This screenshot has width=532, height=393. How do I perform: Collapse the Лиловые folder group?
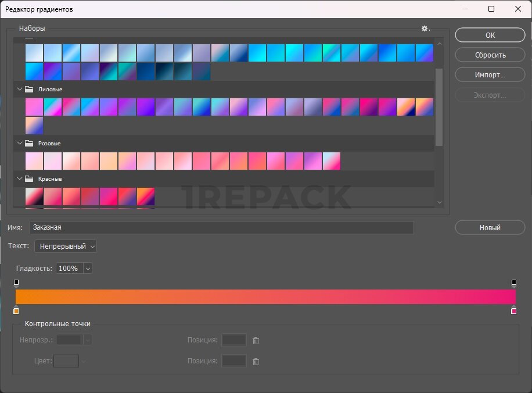[x=20, y=90]
